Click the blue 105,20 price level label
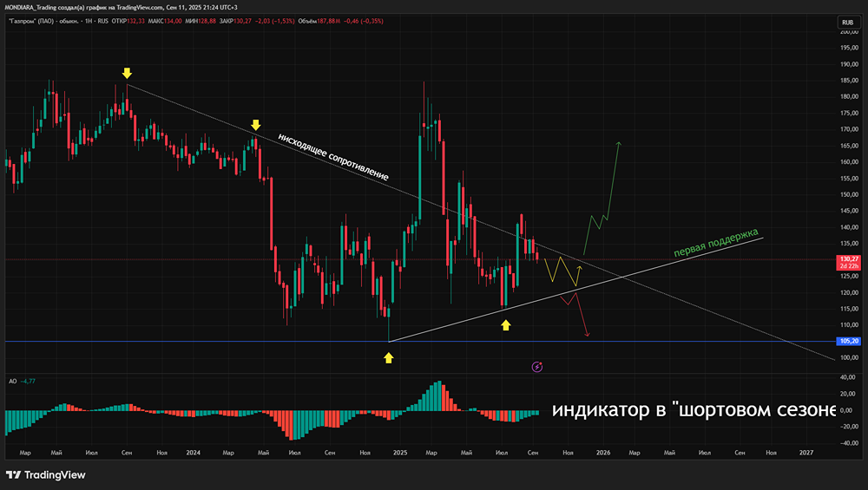 [849, 341]
